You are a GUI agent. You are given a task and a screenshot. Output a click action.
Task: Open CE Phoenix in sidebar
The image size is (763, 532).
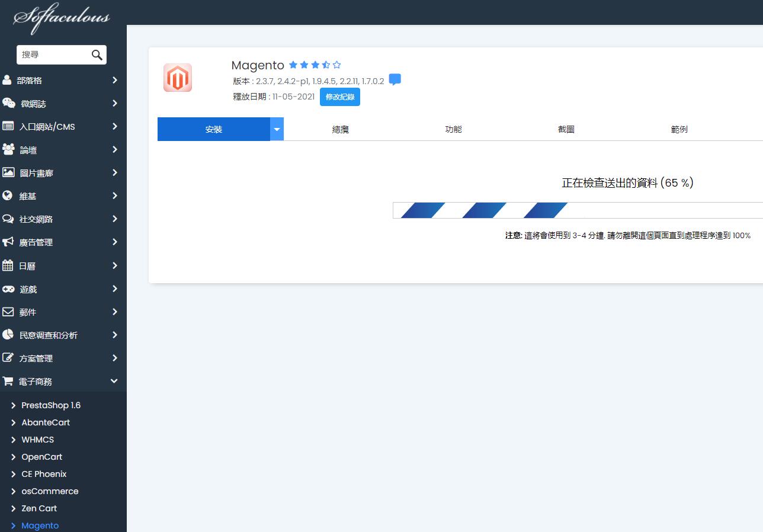[44, 474]
